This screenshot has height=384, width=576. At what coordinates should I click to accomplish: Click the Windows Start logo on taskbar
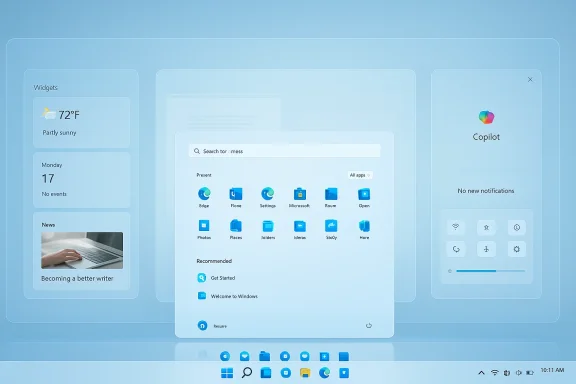coord(227,373)
